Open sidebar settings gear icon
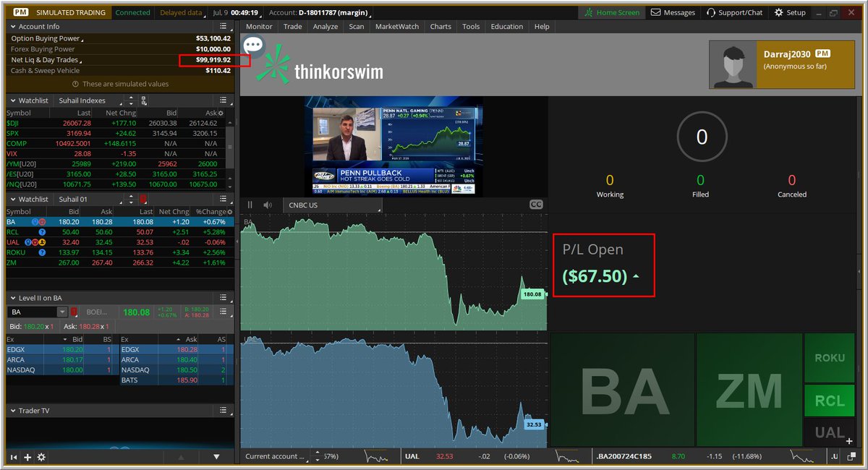The width and height of the screenshot is (868, 470). [41, 457]
